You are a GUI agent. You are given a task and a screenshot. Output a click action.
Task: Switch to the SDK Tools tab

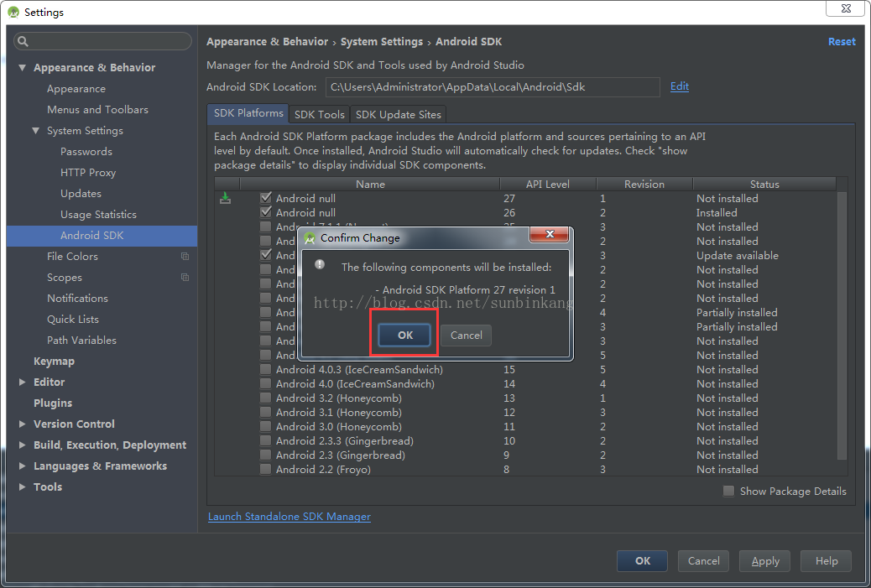319,114
